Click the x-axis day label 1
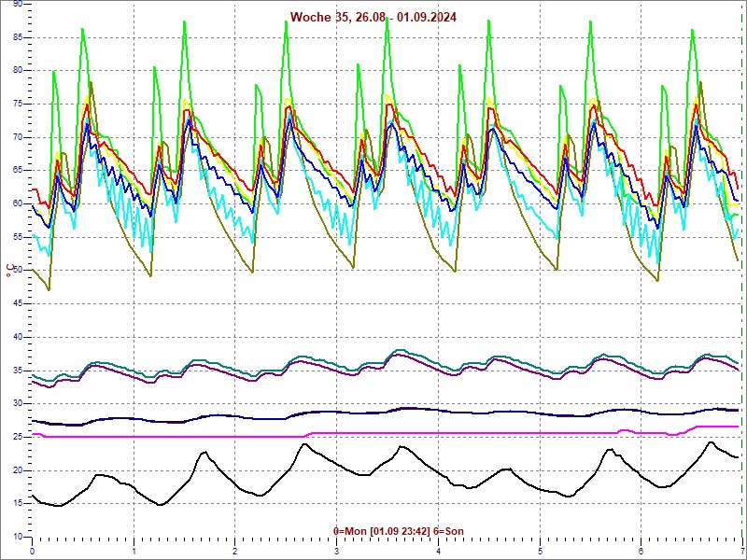 tap(134, 552)
